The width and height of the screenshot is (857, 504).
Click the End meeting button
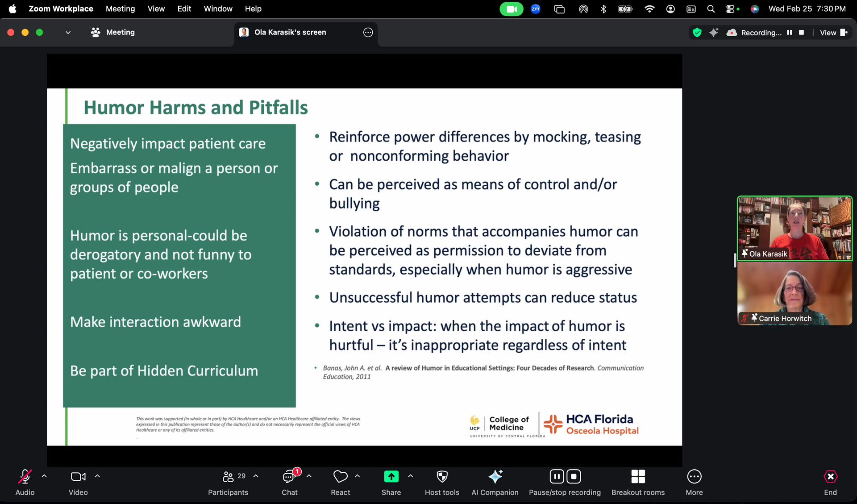click(x=830, y=477)
